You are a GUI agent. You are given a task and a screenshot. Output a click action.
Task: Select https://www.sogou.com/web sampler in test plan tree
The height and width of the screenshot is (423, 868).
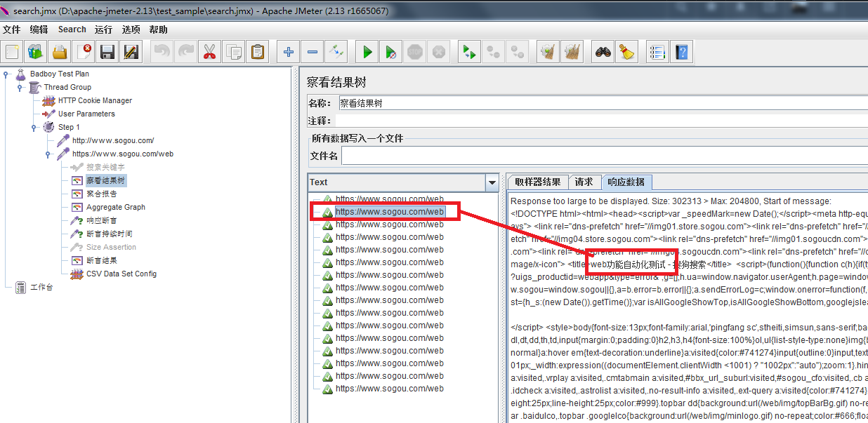pyautogui.click(x=123, y=154)
